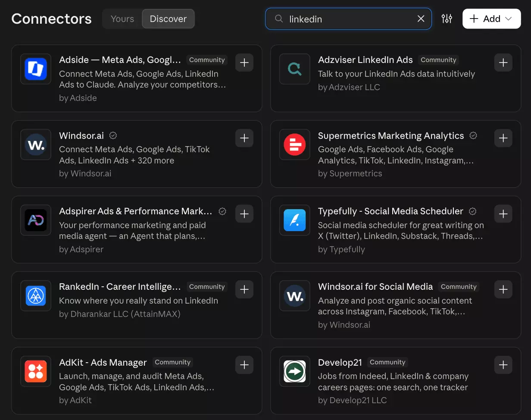Click Community tag on Adside card
Viewport: 531px width, 420px height.
tap(207, 60)
